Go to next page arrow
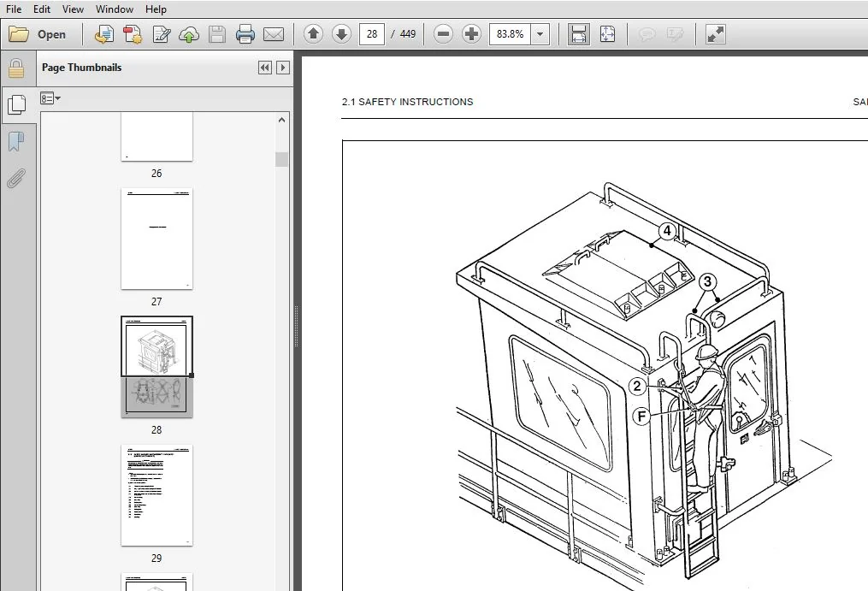 pos(341,34)
